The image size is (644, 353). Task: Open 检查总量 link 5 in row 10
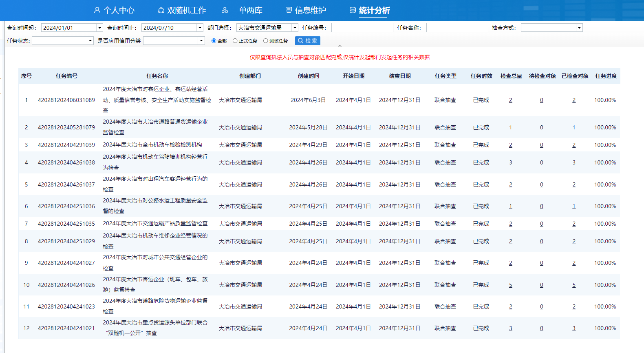click(511, 285)
